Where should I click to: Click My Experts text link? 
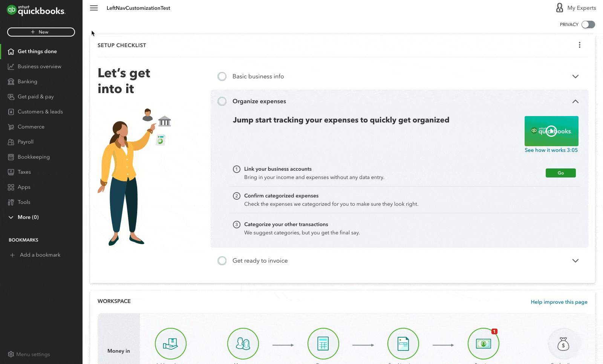tap(582, 8)
